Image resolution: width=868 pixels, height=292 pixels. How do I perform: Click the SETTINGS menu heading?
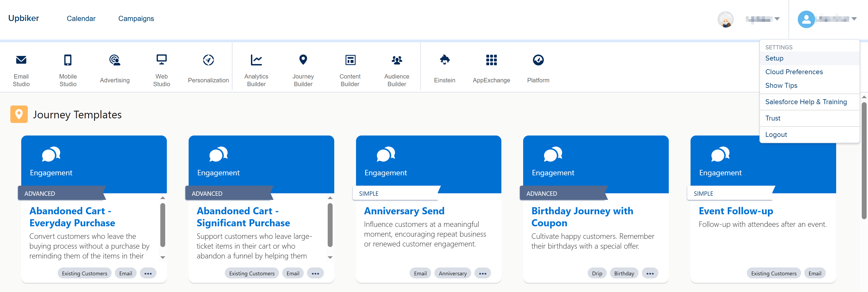coord(779,47)
